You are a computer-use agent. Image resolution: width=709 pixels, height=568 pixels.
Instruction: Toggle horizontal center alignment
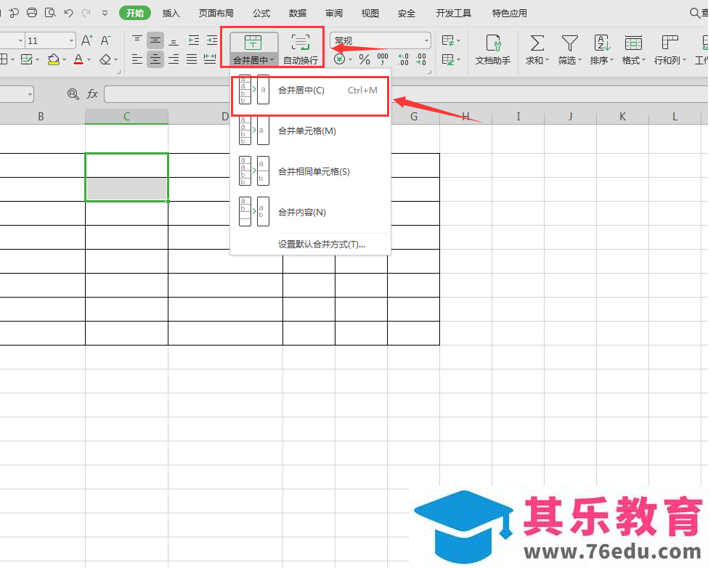(x=155, y=59)
